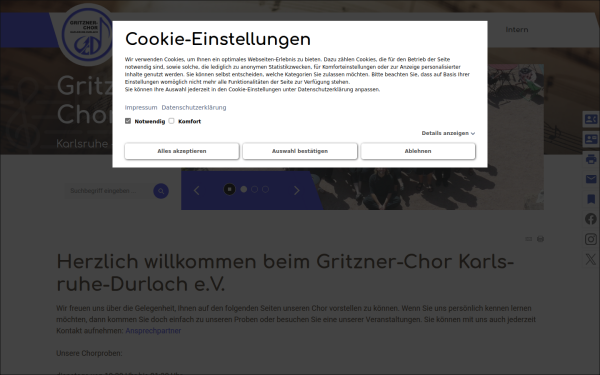Click Auswahl bestätigen button
Viewport: 600px width, 375px height.
300,151
